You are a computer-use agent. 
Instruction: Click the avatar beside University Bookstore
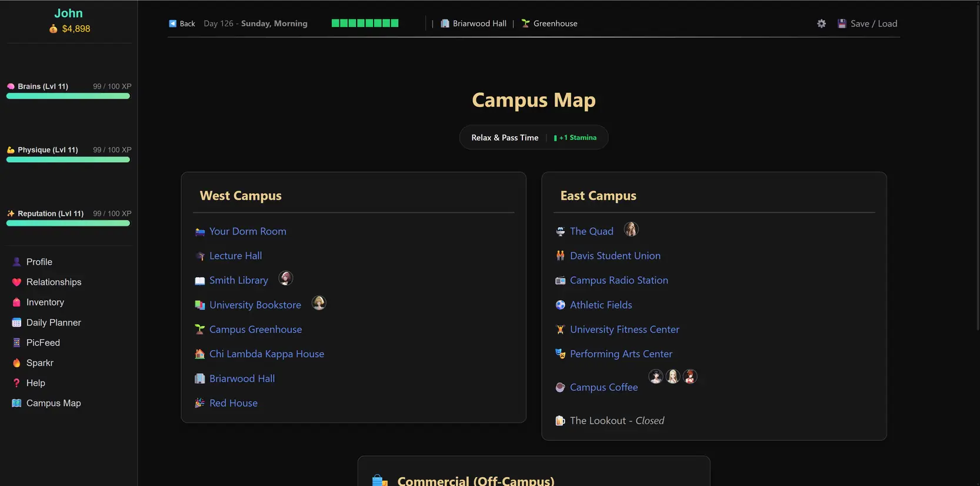(318, 303)
